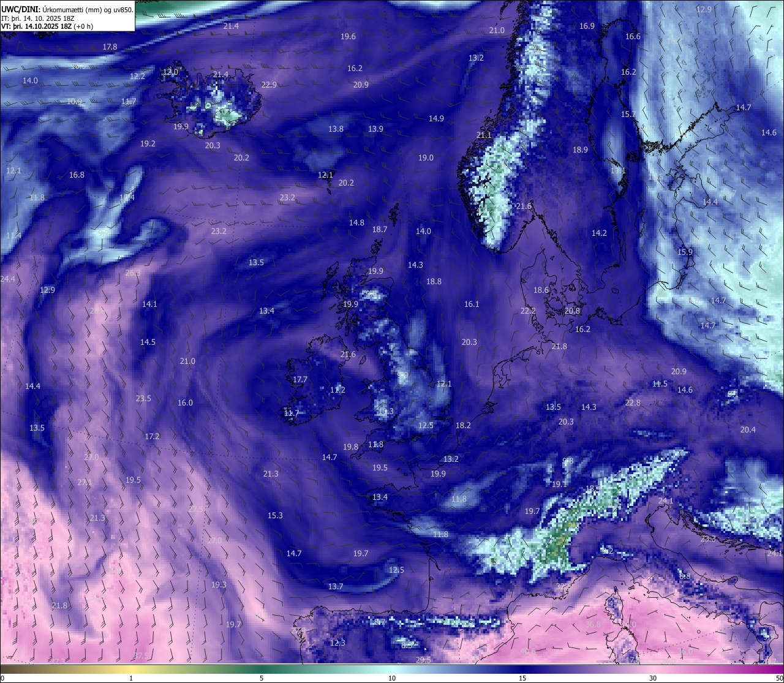Click the 16.6 map value
784x683 pixels.
(x=633, y=37)
